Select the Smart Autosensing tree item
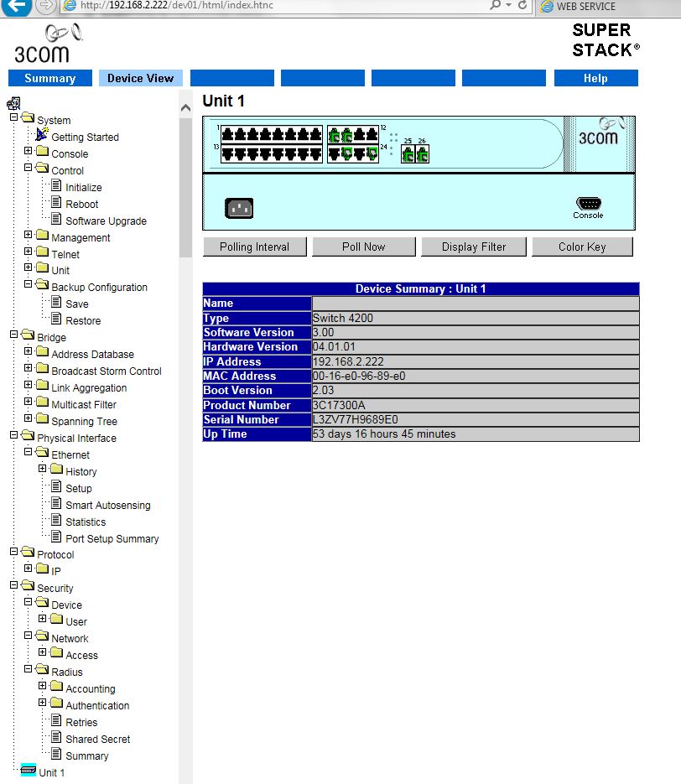The height and width of the screenshot is (784, 681). click(108, 506)
